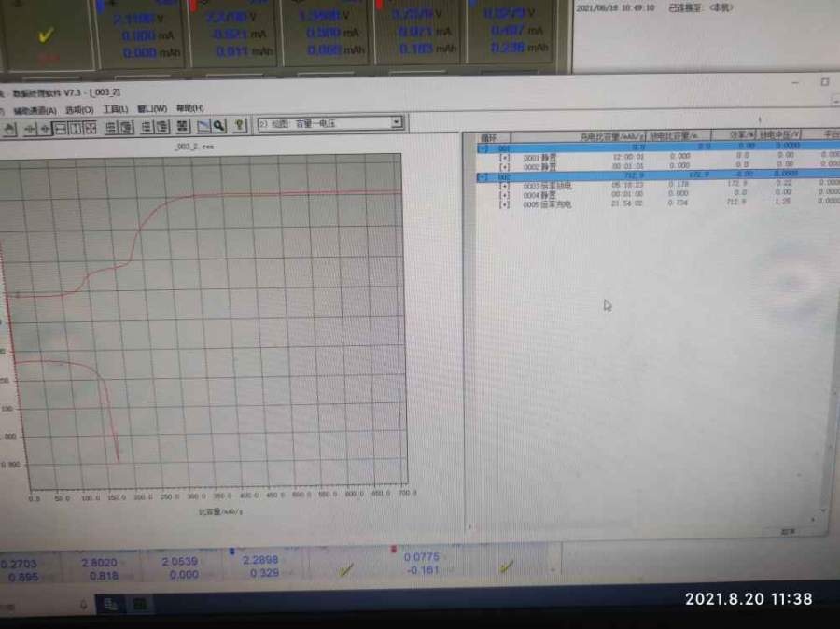Open the 窗口(W) menu

tap(152, 109)
